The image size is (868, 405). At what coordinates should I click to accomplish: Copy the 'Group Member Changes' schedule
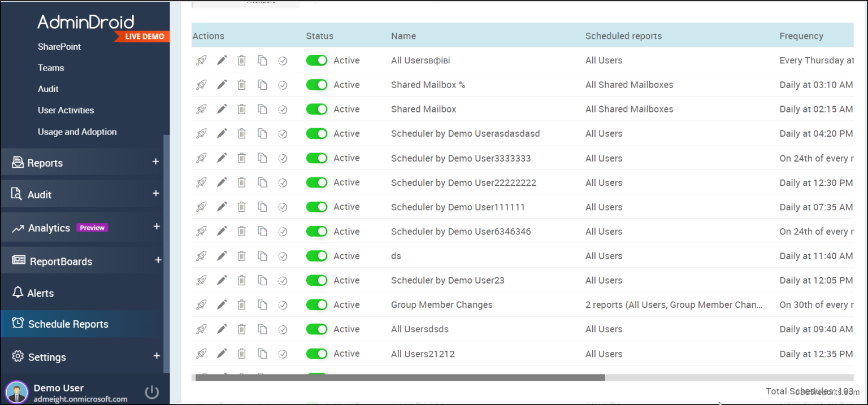pyautogui.click(x=262, y=304)
